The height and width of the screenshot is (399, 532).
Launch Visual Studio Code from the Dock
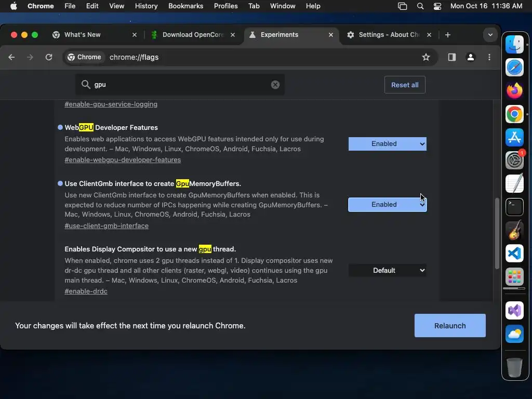(x=514, y=253)
